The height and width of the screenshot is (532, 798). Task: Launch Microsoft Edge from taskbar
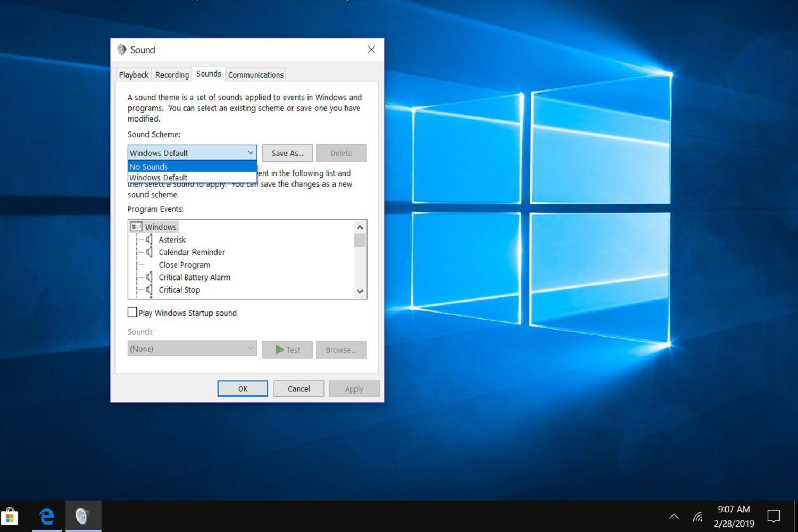pos(47,516)
